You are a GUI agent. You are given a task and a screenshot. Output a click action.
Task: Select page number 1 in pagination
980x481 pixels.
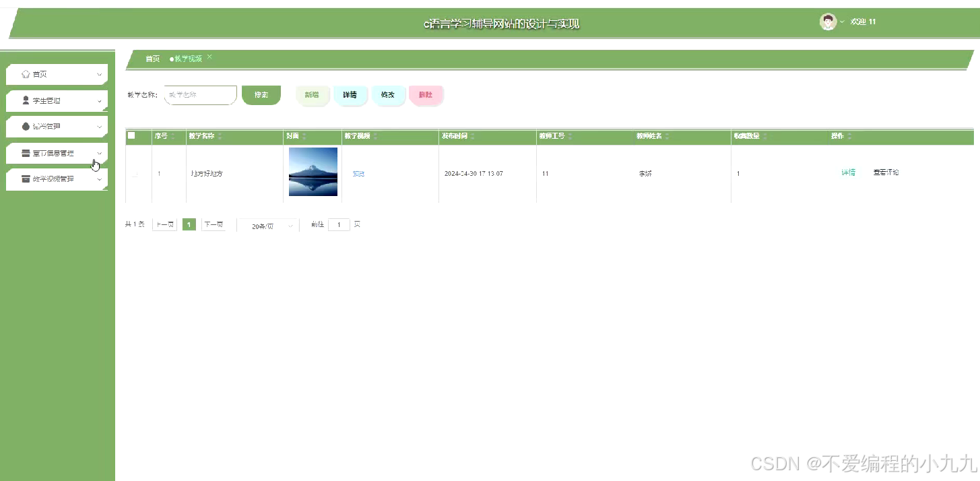click(x=189, y=225)
